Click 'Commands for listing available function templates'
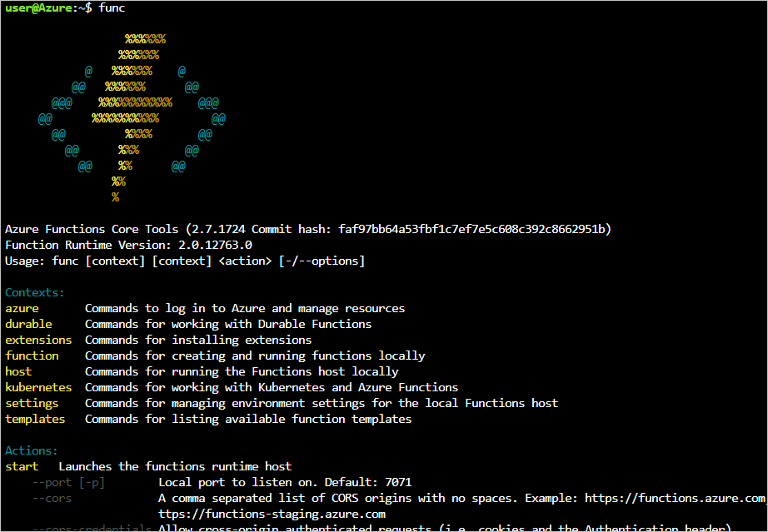 [248, 419]
